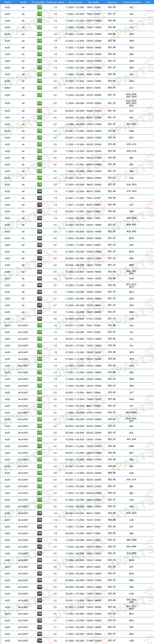Click 2.7 capacity cell in A4 Avant BPP row
Screen dimensions: 154x644
55,627
